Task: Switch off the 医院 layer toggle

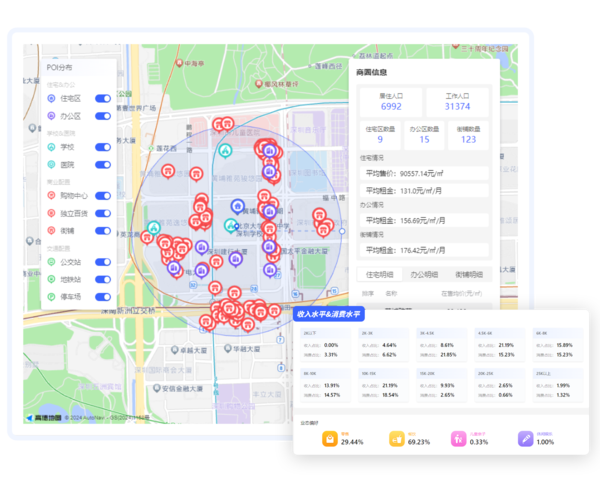Action: click(x=103, y=165)
